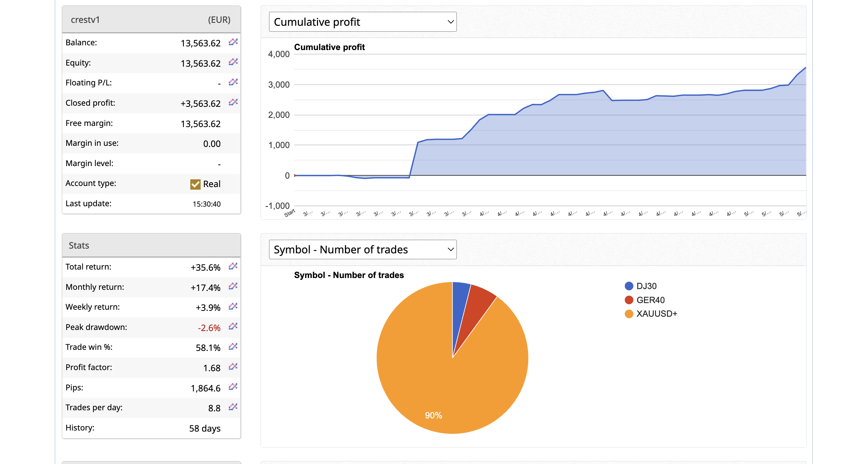Open chart icon beside Total return row
The height and width of the screenshot is (464, 868).
point(233,266)
